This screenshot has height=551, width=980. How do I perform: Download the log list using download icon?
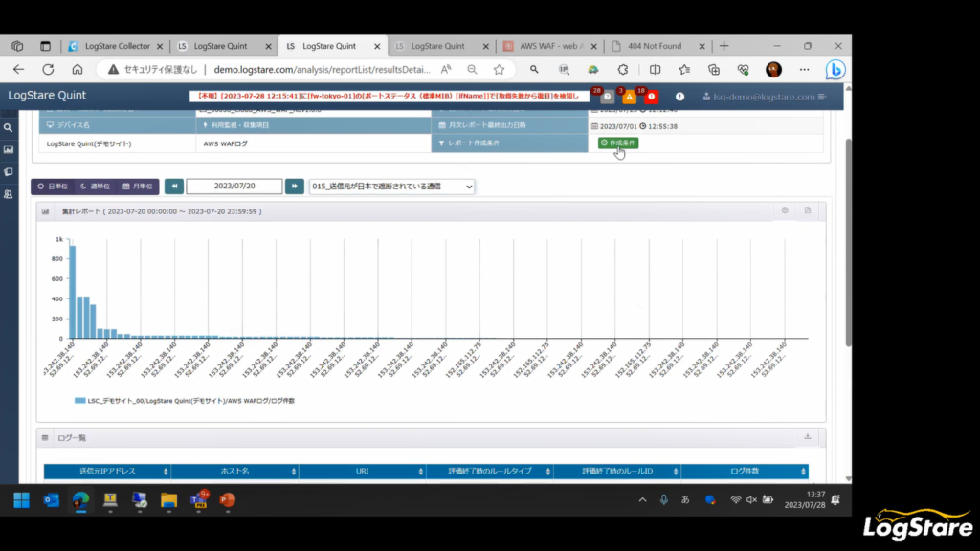[808, 436]
